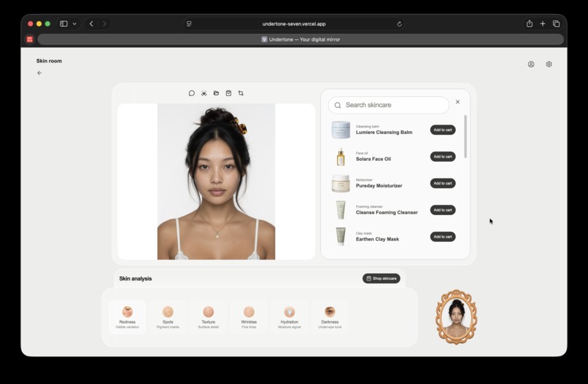Select the Undertone — Your digital mirror tab

pos(301,39)
